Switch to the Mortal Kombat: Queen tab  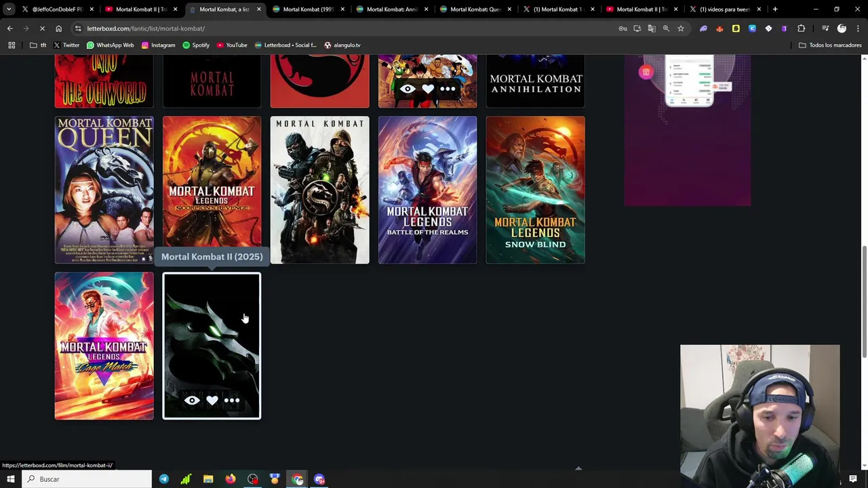tap(475, 9)
